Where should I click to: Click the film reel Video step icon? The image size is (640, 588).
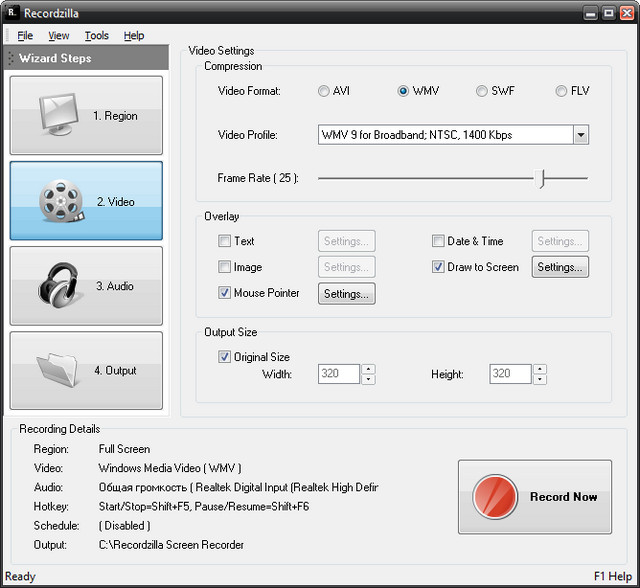click(64, 201)
